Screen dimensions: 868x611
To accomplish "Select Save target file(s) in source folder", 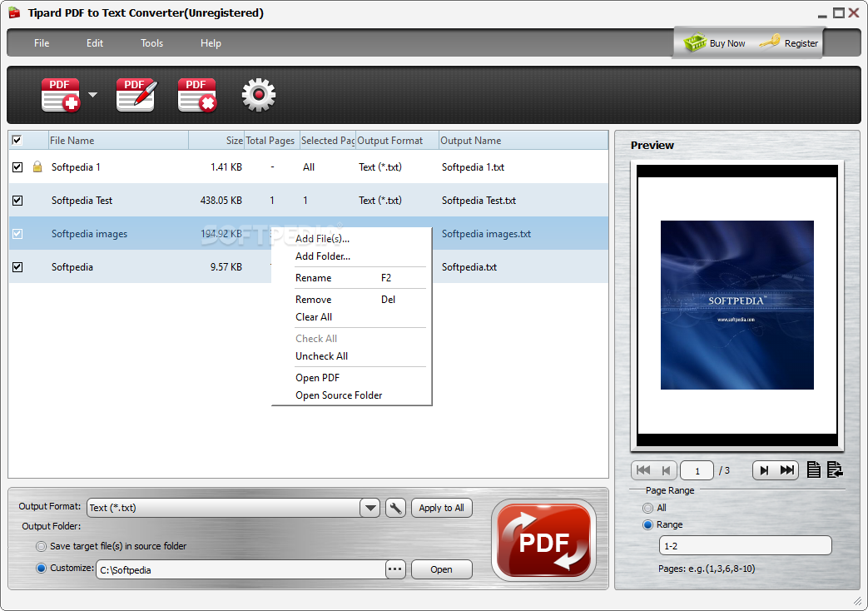I will pos(41,546).
